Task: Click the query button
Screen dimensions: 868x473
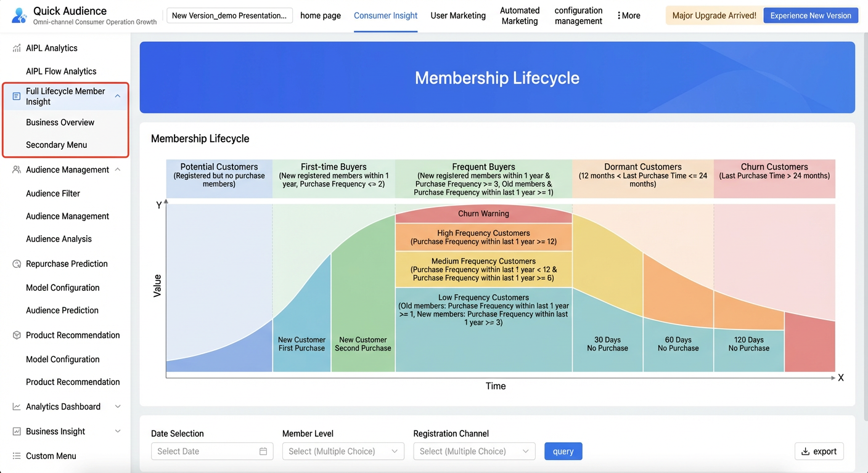Action: [563, 451]
